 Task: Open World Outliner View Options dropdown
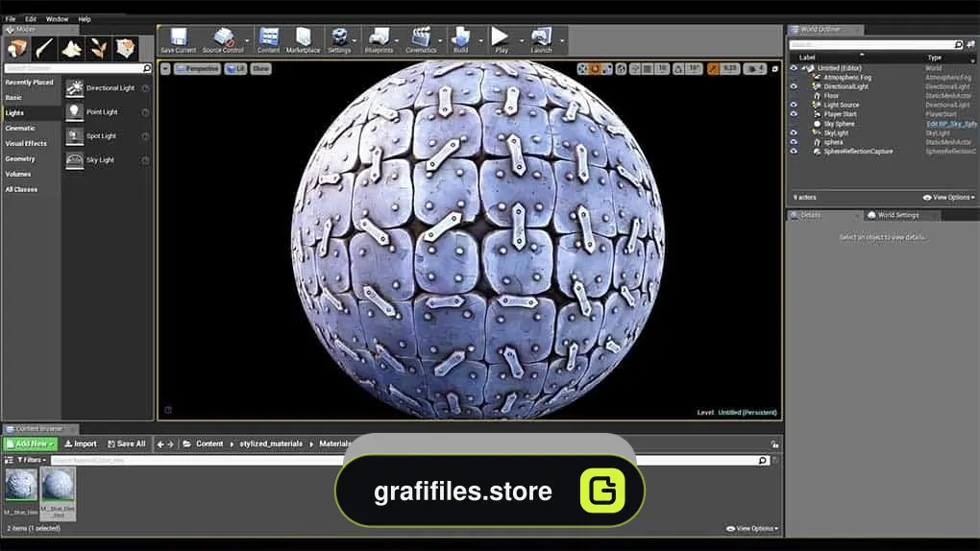[948, 198]
